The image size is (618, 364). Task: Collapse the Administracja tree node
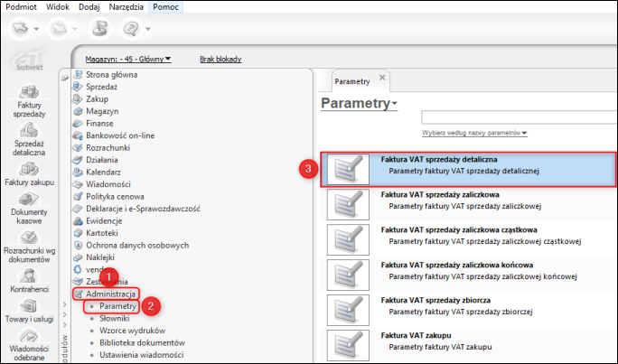(106, 294)
